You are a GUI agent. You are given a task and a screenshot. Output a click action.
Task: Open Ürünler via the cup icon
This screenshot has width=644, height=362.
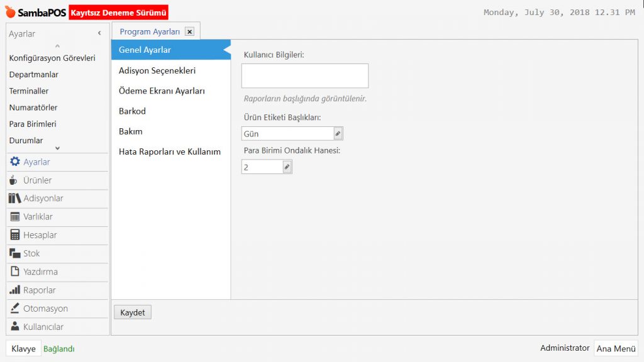(14, 180)
